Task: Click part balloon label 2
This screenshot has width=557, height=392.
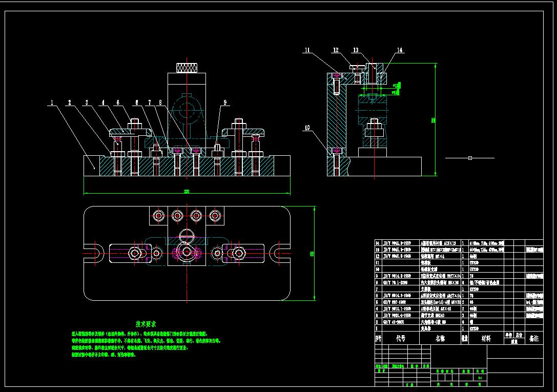Action: point(70,102)
